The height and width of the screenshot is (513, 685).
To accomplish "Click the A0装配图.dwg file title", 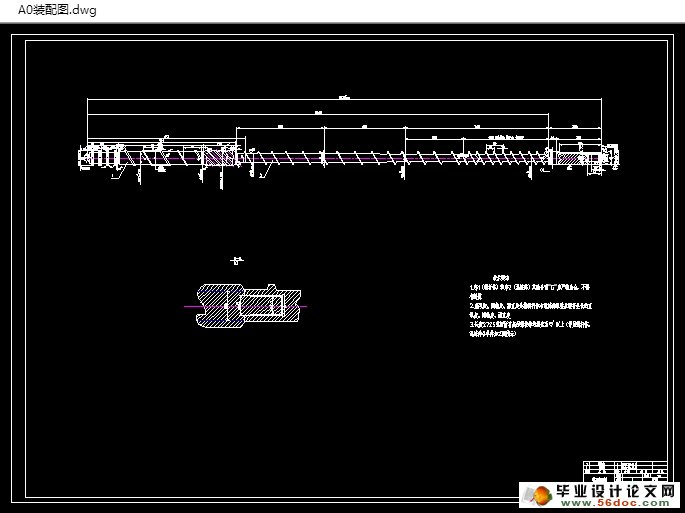I will pyautogui.click(x=50, y=10).
